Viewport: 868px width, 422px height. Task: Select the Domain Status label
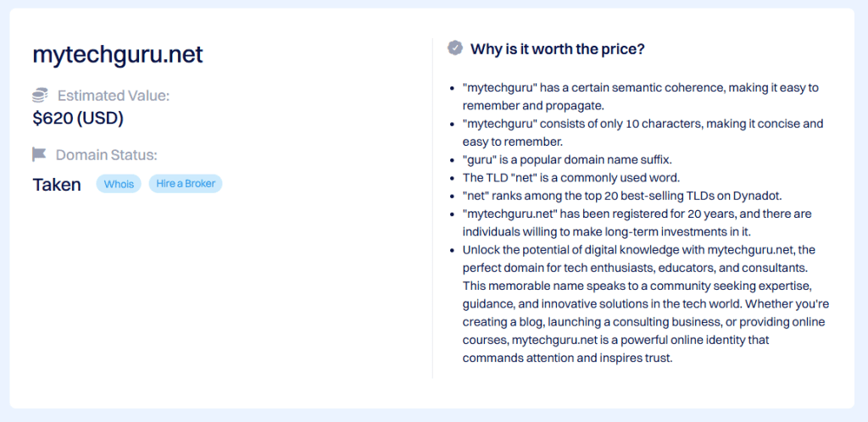(107, 155)
